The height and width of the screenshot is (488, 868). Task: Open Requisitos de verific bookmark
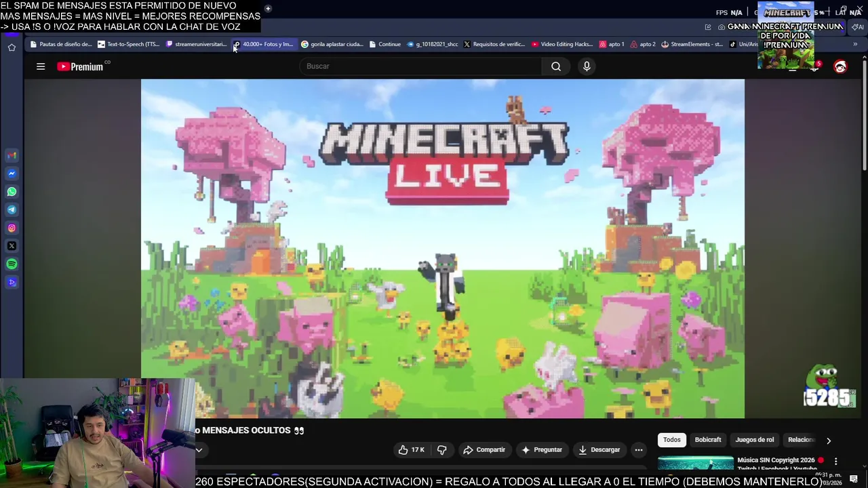[494, 44]
